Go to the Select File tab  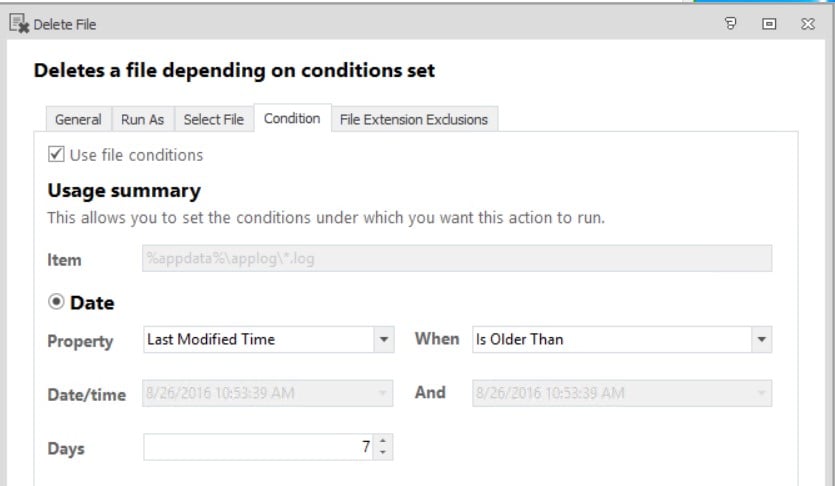point(214,119)
